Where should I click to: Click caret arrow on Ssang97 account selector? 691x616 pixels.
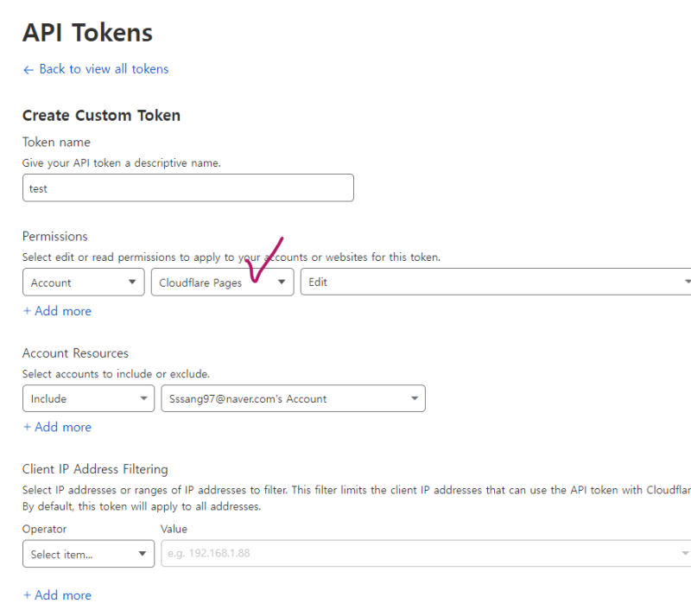point(415,399)
